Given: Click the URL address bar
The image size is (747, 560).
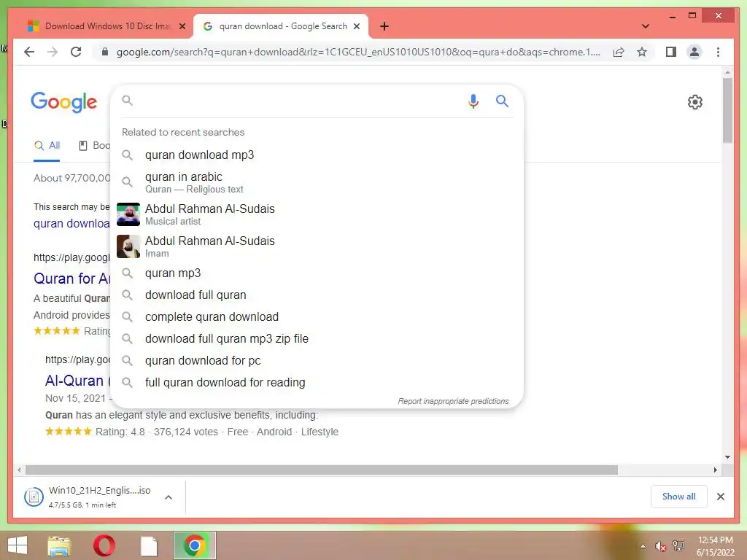Looking at the screenshot, I should 357,52.
